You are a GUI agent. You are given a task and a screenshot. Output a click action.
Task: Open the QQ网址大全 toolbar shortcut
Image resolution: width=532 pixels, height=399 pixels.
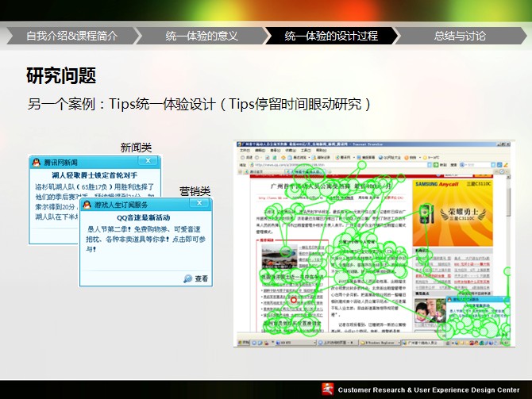point(390,157)
